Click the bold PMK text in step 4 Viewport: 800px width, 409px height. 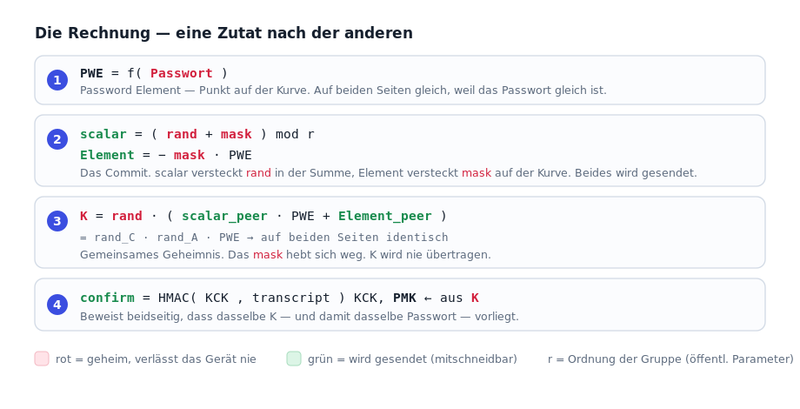click(405, 298)
